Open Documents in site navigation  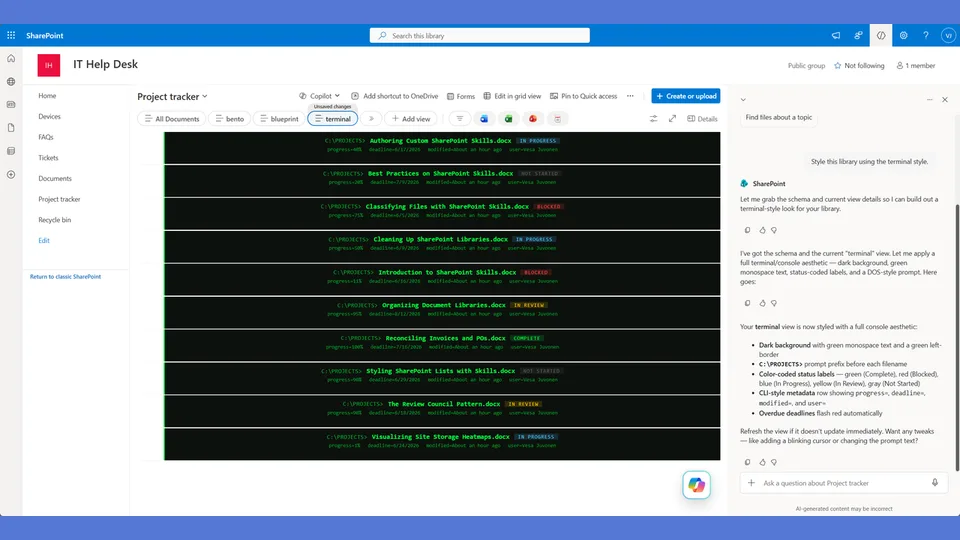[55, 179]
